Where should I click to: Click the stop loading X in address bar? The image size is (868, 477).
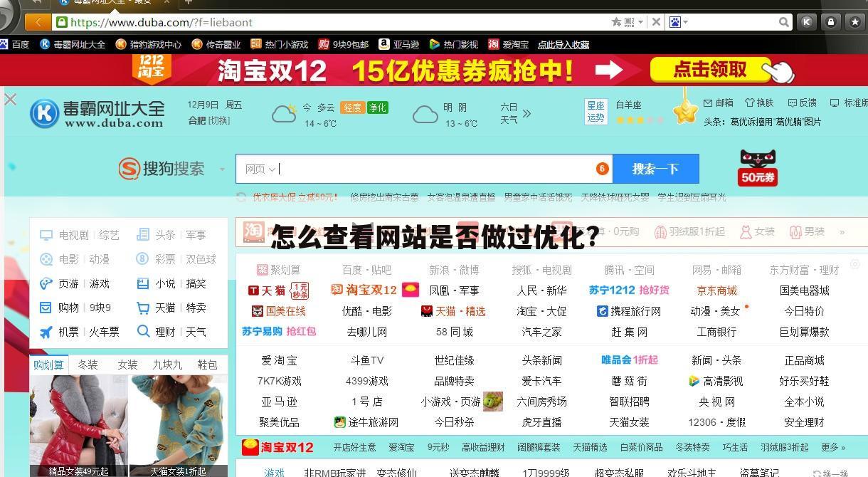tap(656, 22)
